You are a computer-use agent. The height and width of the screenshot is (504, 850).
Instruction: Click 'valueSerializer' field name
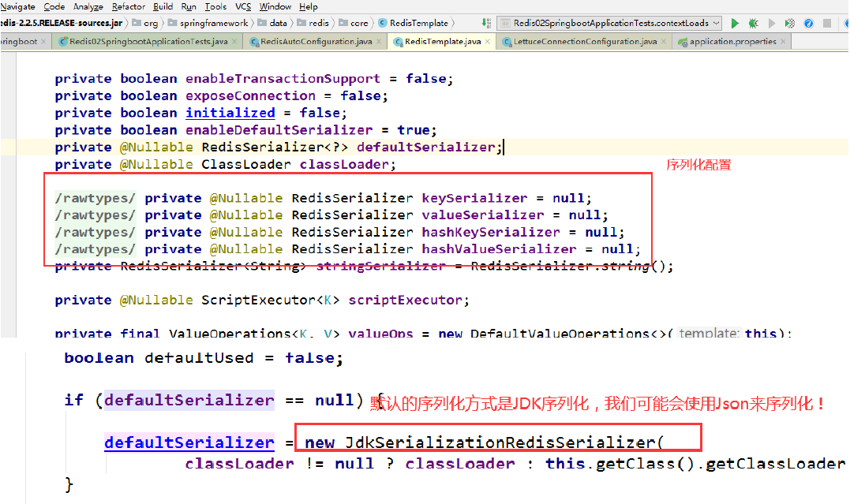click(482, 215)
